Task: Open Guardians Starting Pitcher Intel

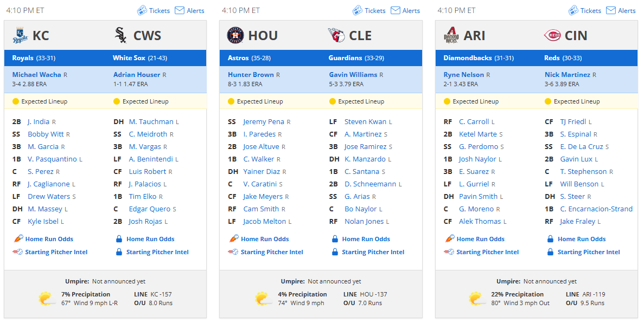Action: click(x=373, y=252)
